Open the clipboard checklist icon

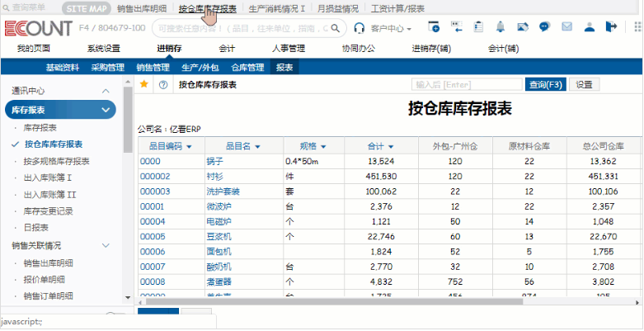pyautogui.click(x=478, y=26)
